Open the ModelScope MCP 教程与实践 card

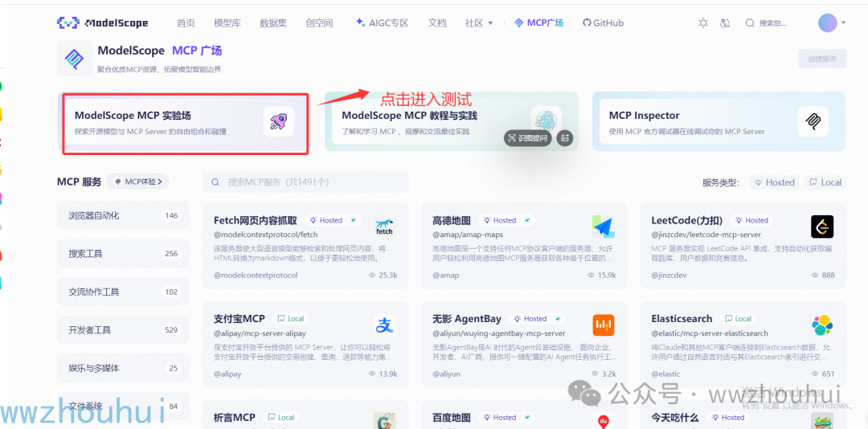point(451,122)
